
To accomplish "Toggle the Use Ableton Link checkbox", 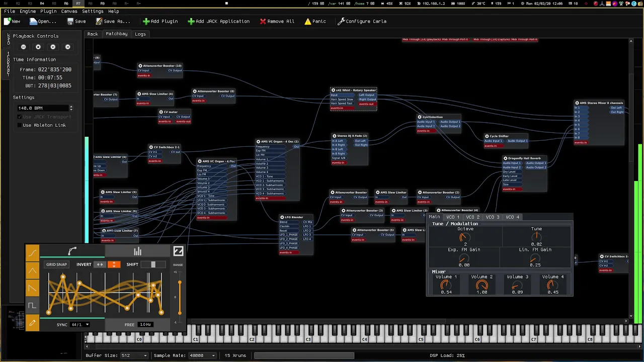I will pyautogui.click(x=20, y=125).
